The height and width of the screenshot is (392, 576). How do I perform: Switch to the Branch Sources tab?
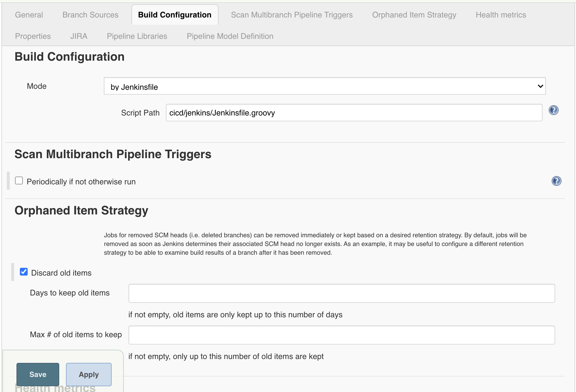(91, 15)
